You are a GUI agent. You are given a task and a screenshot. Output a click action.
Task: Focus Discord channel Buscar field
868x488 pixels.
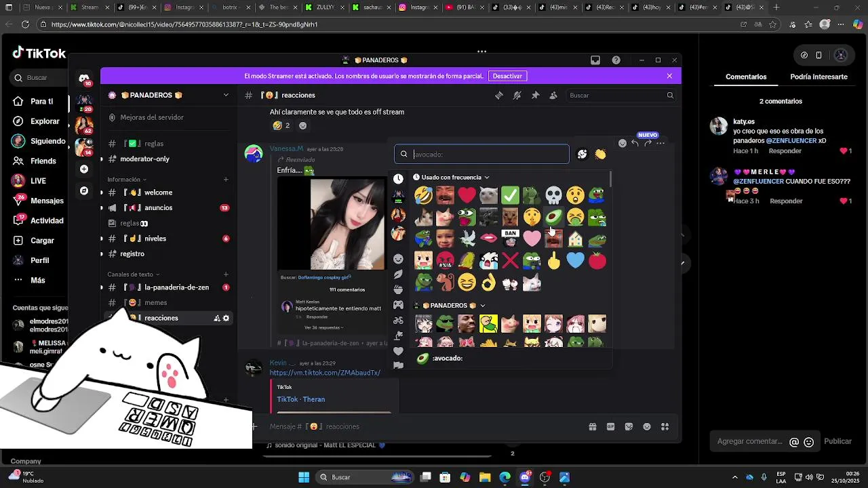pyautogui.click(x=620, y=96)
